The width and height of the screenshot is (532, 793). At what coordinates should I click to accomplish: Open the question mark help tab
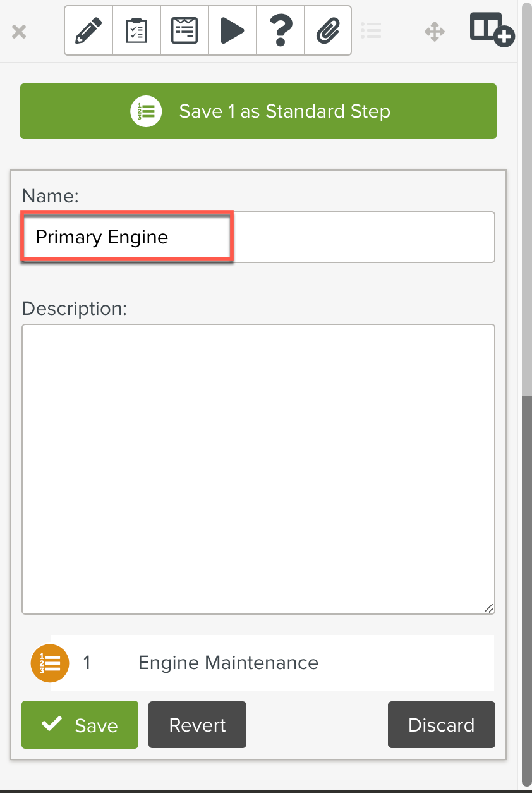coord(281,31)
